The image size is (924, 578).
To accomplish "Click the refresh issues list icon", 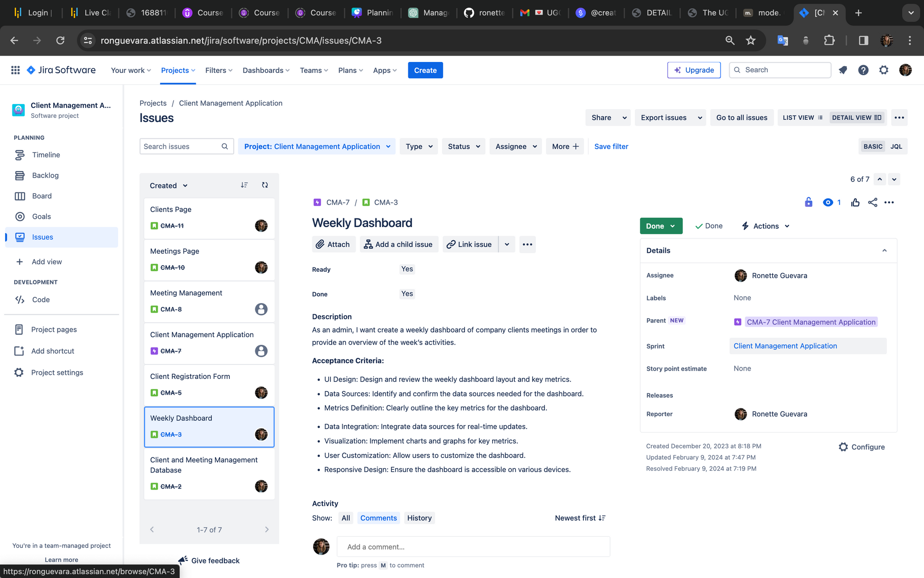I will [265, 185].
